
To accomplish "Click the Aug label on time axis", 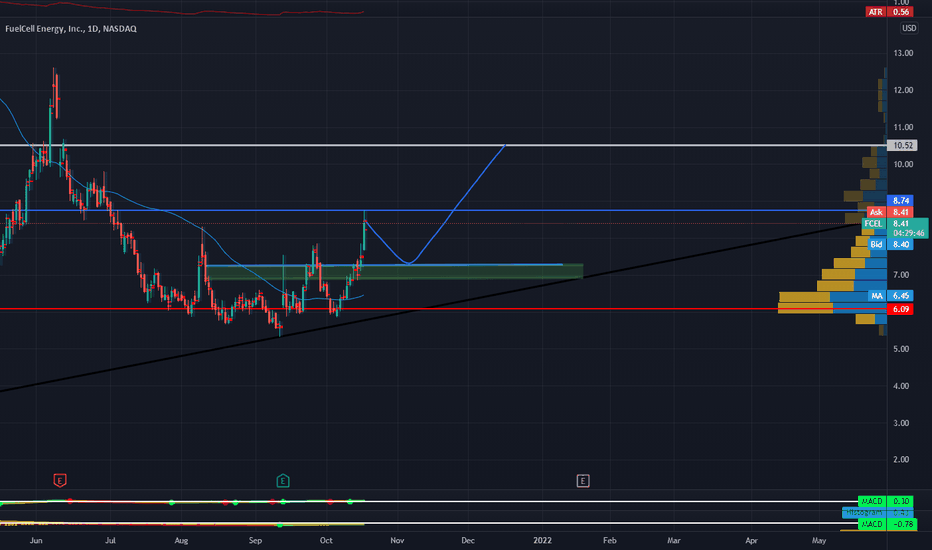I will 181,540.
